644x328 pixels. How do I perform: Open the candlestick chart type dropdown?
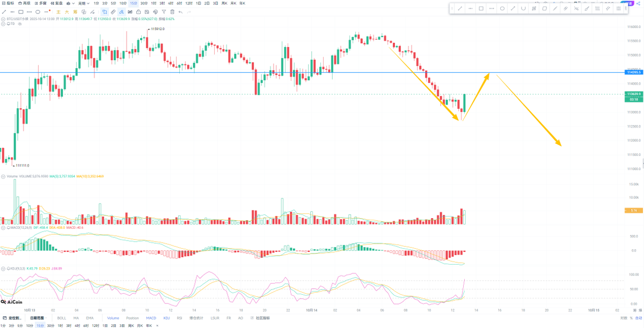pos(70,3)
